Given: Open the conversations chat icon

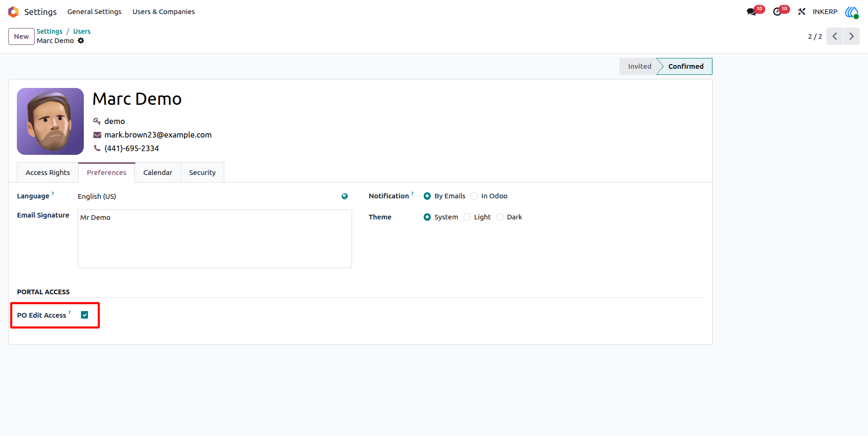Looking at the screenshot, I should (752, 12).
